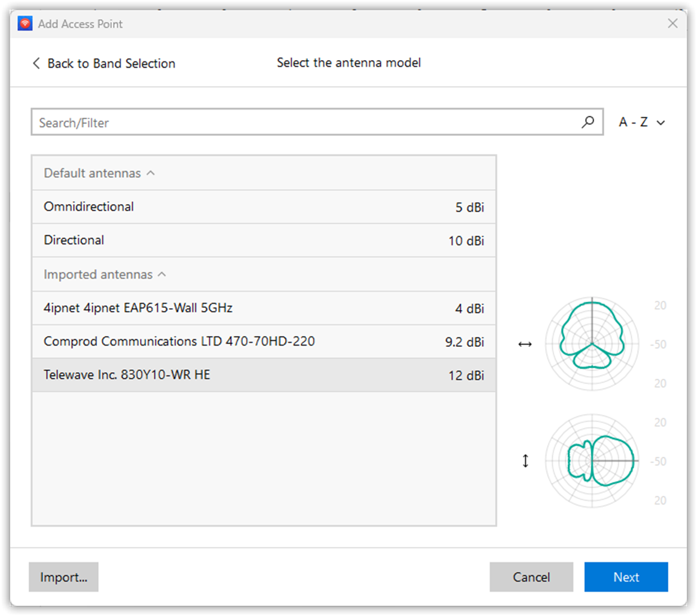Click the search magnifier icon
697x616 pixels.
coord(588,121)
